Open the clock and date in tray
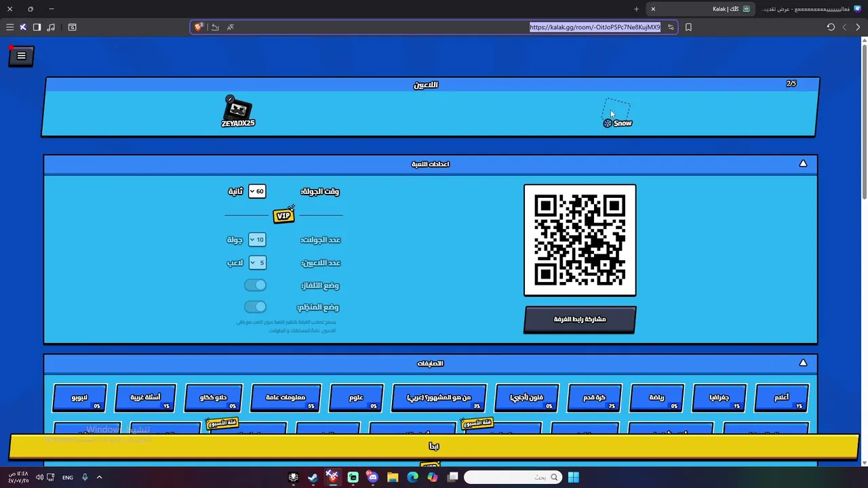Image resolution: width=868 pixels, height=488 pixels. pos(18,477)
